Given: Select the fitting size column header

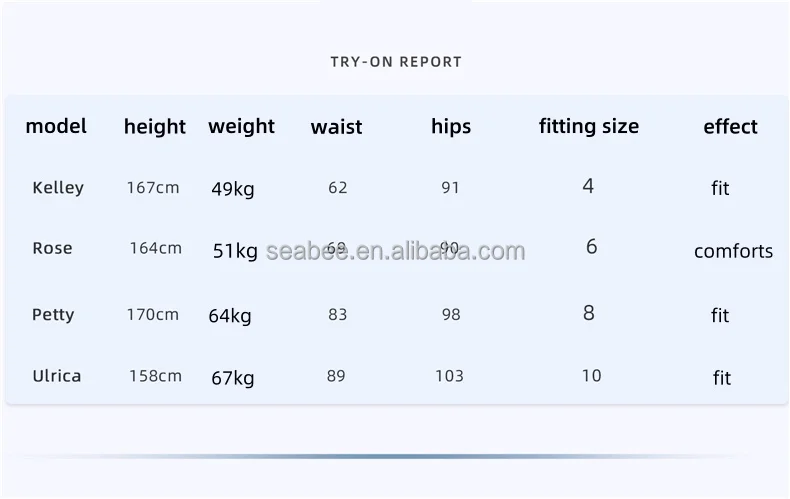Looking at the screenshot, I should (x=589, y=127).
